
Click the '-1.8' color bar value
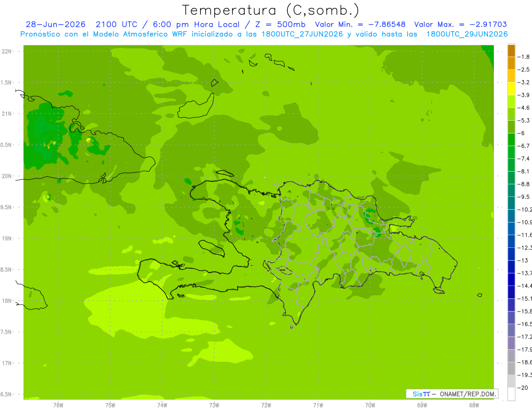coord(524,57)
